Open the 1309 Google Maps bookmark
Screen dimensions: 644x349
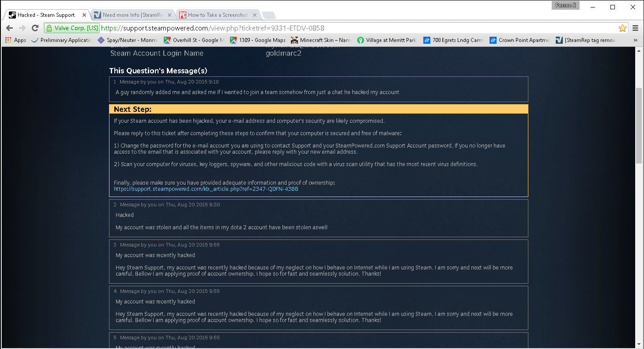[257, 40]
